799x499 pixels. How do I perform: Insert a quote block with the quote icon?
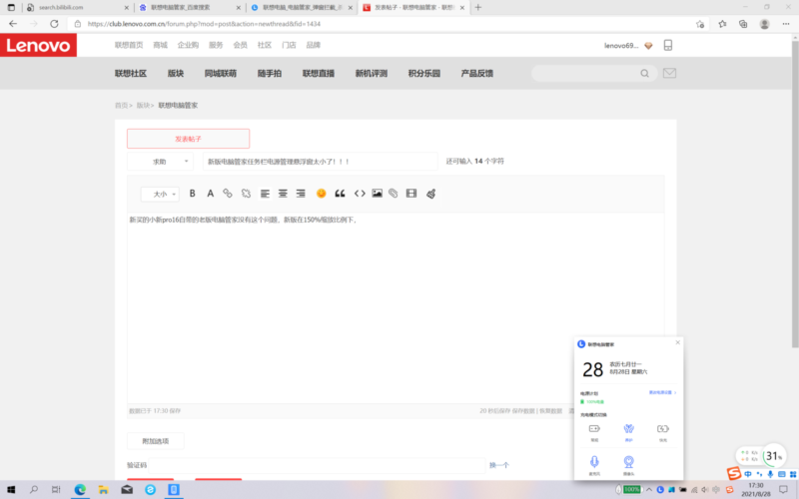point(340,193)
